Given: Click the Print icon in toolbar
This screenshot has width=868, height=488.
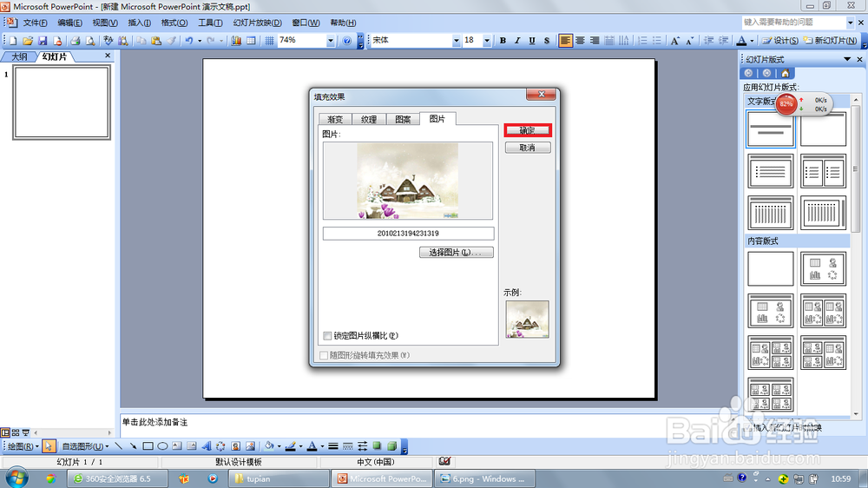Looking at the screenshot, I should pos(75,41).
